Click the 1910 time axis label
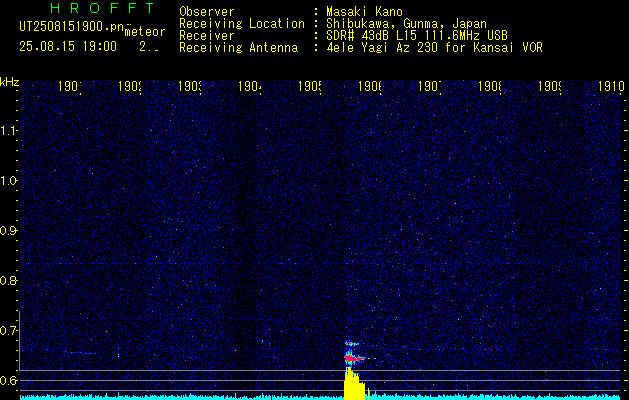 611,86
